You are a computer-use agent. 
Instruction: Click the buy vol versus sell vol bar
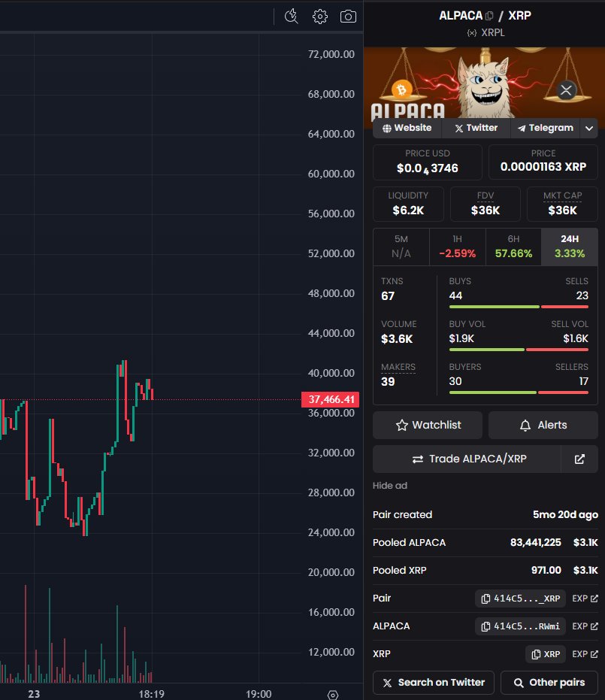(x=519, y=350)
